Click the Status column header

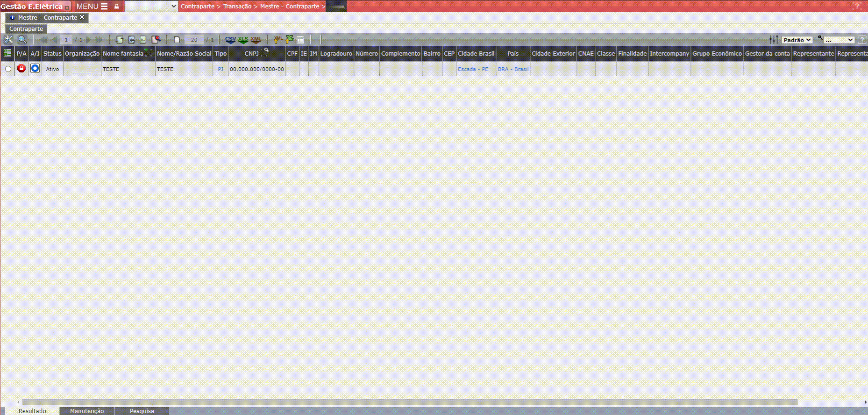(52, 54)
